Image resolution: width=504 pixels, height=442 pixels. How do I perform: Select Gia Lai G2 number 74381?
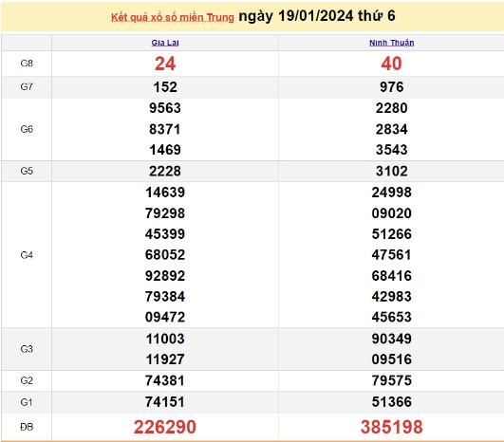pyautogui.click(x=165, y=380)
